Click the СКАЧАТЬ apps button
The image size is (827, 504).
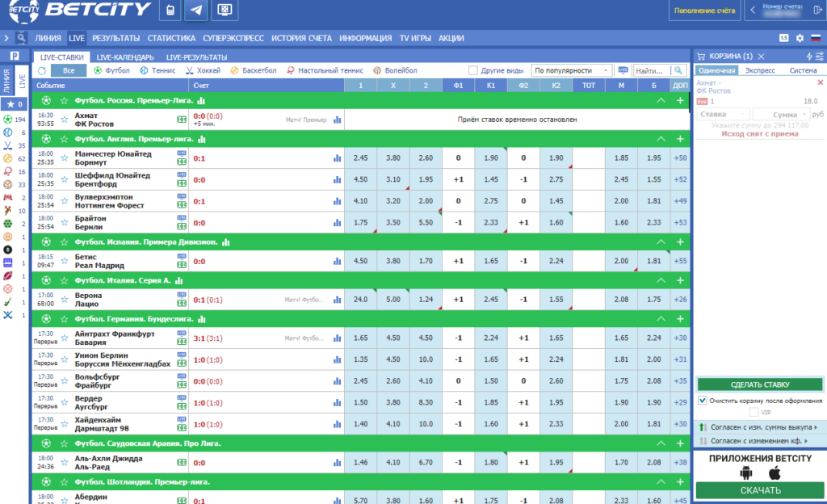coord(760,490)
